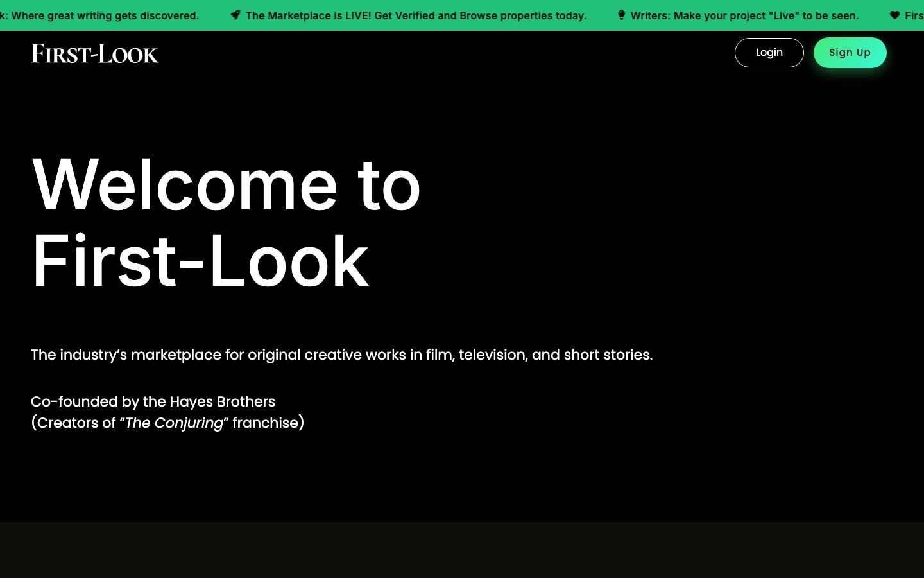
Task: Click "Co-founded by the Hayes Brothers" text
Action: [153, 401]
